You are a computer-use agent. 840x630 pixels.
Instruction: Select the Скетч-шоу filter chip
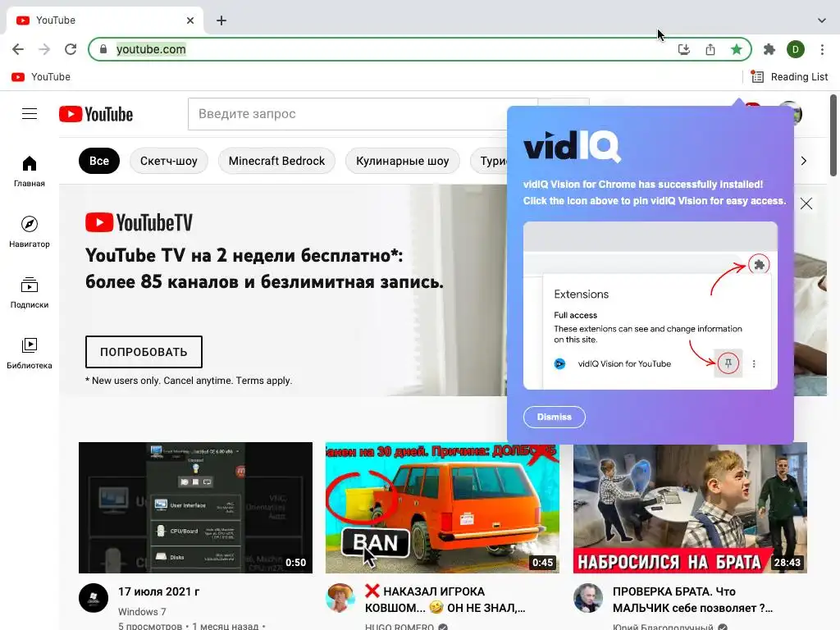click(169, 161)
